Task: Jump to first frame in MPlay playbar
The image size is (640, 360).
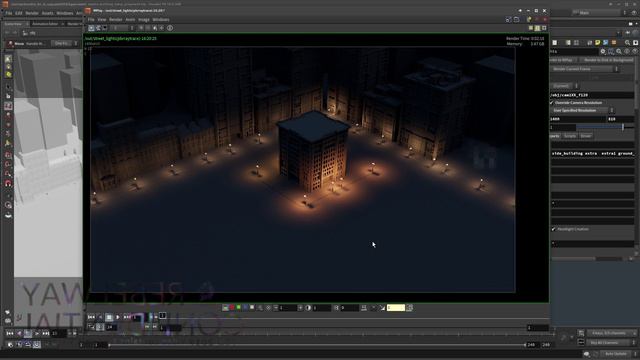Action: (x=91, y=317)
